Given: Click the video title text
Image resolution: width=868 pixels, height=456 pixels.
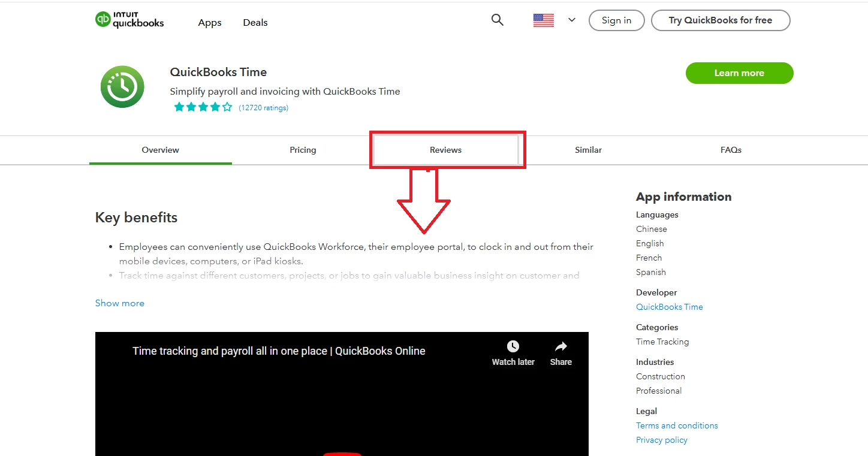Looking at the screenshot, I should (279, 351).
